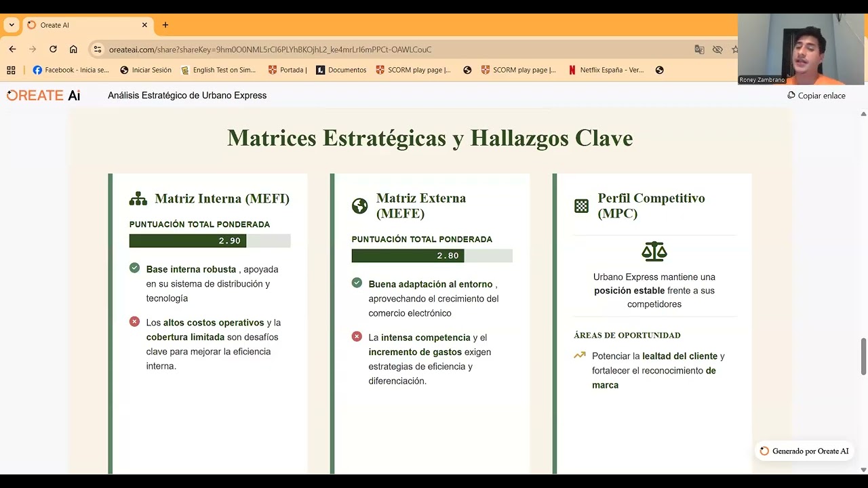The width and height of the screenshot is (868, 488).
Task: Reload the current page
Action: point(53,49)
